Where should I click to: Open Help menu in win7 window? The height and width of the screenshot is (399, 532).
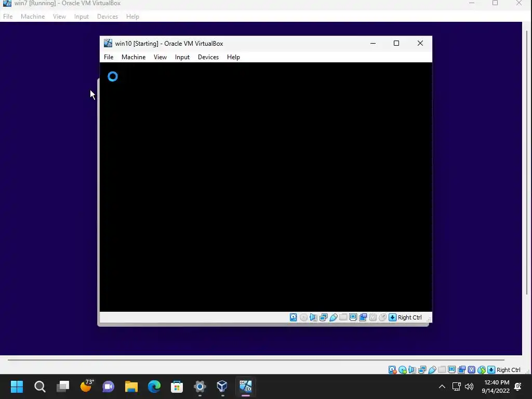[x=132, y=16]
